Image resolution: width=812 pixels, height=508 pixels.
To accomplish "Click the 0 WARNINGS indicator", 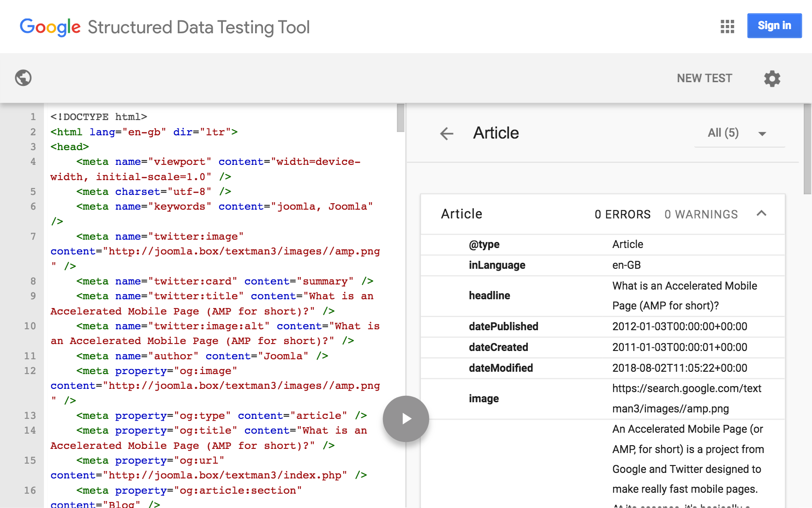I will point(701,214).
